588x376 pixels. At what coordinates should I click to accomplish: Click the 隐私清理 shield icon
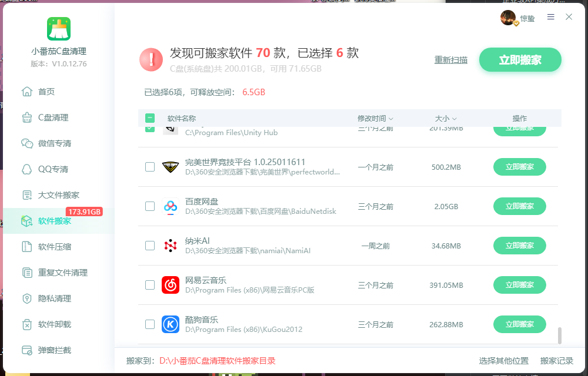(27, 298)
